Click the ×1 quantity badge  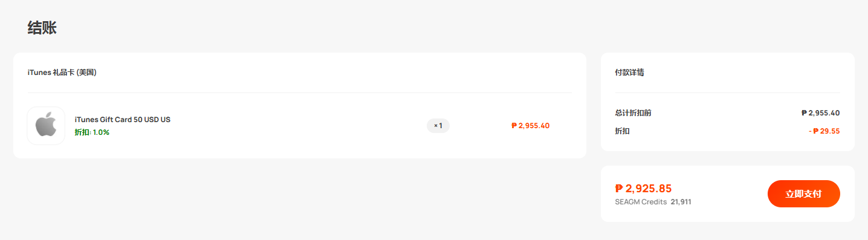[x=438, y=126]
